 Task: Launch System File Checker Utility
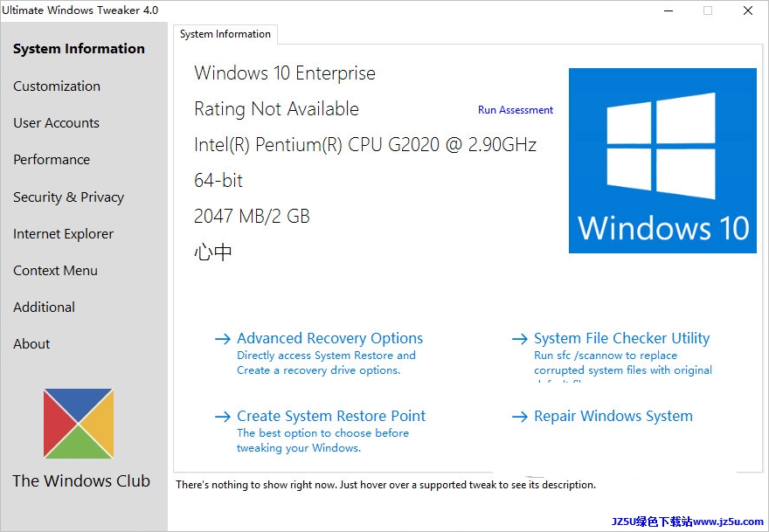[x=621, y=338]
